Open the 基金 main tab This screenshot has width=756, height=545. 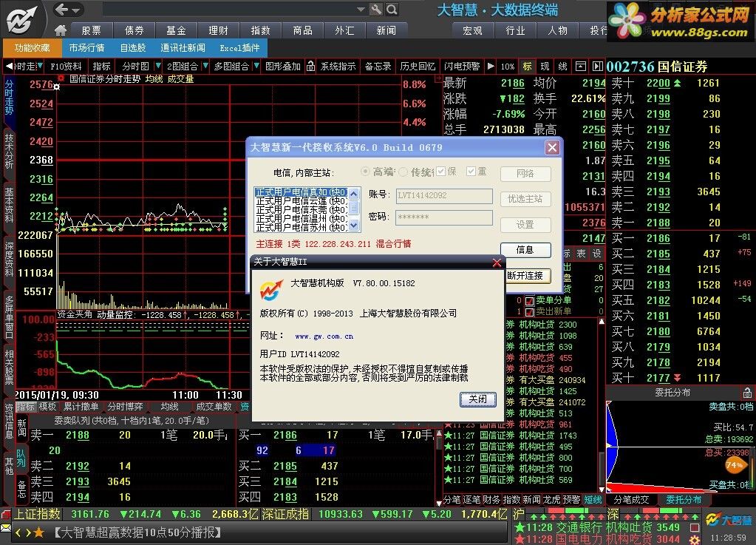pos(176,30)
